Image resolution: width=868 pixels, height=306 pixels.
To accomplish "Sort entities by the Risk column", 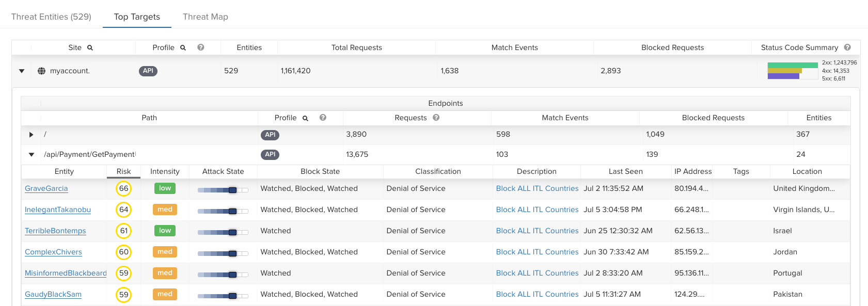I will [x=123, y=171].
